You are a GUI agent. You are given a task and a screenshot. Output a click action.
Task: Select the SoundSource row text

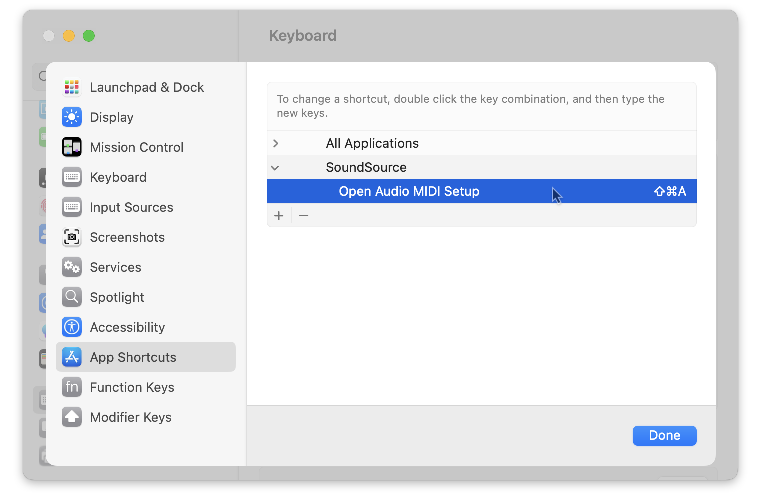tap(366, 168)
